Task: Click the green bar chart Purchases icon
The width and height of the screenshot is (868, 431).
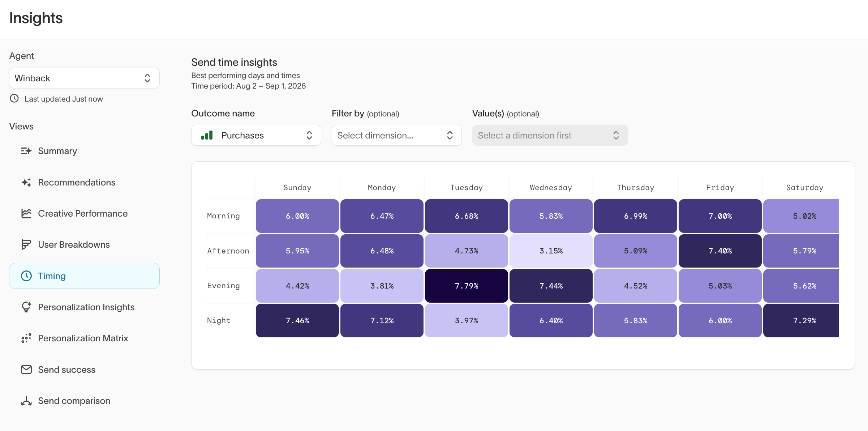Action: pyautogui.click(x=207, y=135)
